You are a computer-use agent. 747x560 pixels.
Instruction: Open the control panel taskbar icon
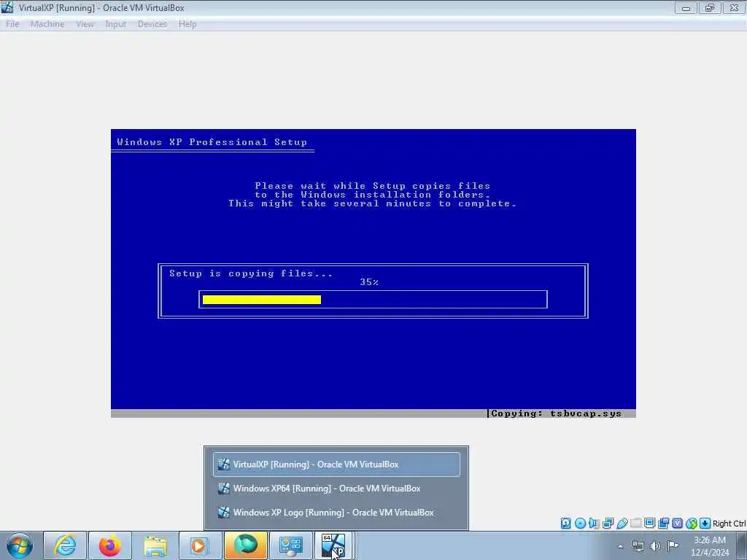pyautogui.click(x=290, y=545)
